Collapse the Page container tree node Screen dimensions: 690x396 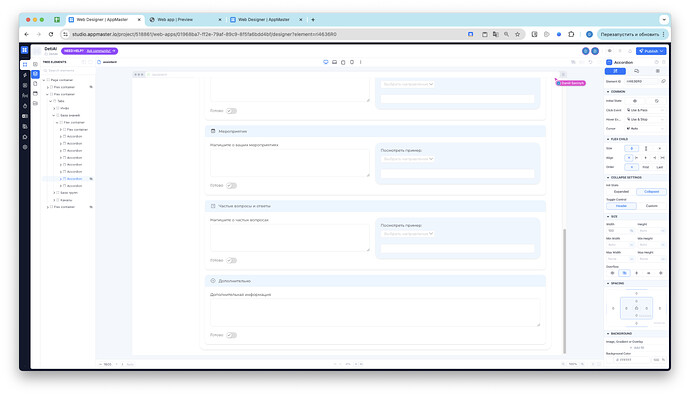(x=44, y=80)
